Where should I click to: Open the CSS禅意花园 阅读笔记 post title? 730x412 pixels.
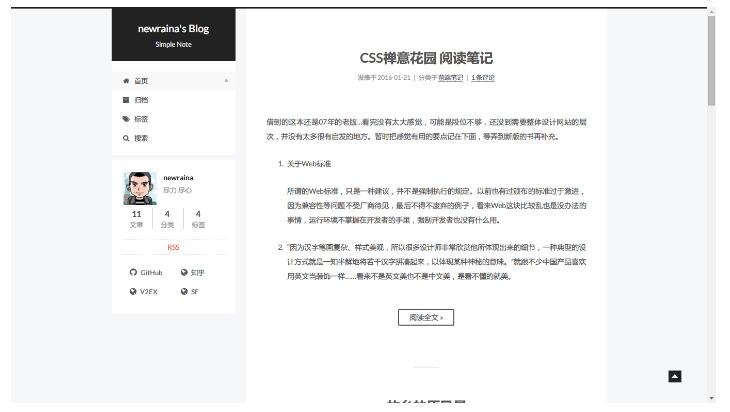point(426,58)
